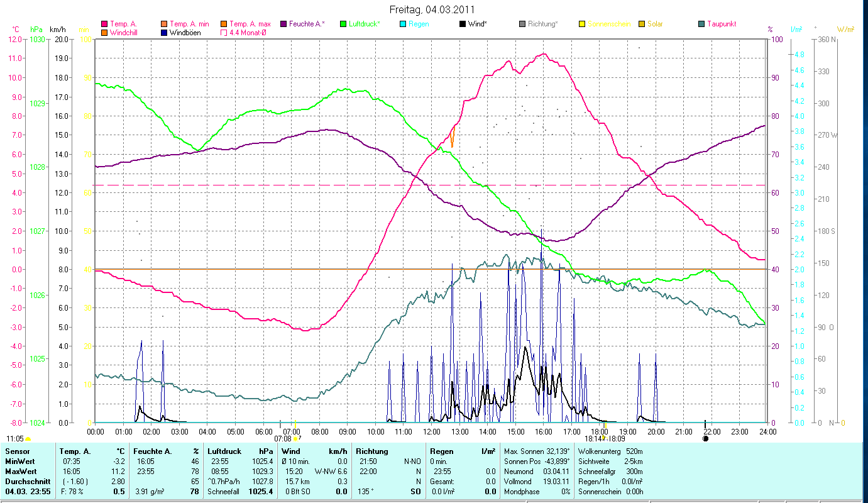The image size is (868, 503).
Task: Click the hPa axis unit label
Action: coord(36,30)
